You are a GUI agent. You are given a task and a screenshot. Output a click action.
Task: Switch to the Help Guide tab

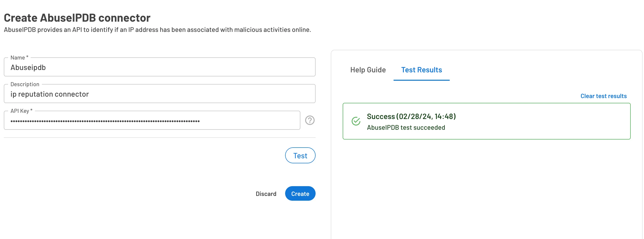[368, 70]
